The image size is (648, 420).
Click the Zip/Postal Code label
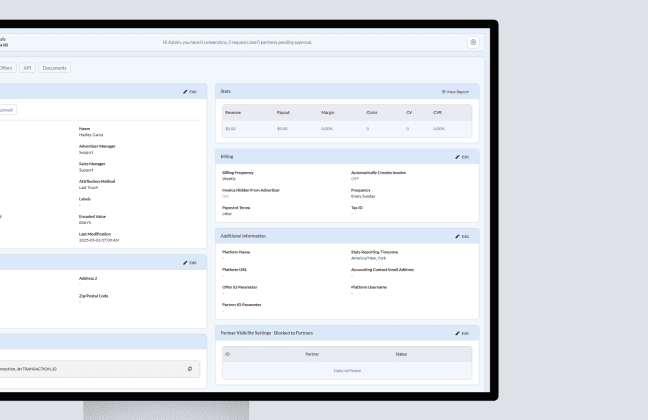pyautogui.click(x=93, y=296)
